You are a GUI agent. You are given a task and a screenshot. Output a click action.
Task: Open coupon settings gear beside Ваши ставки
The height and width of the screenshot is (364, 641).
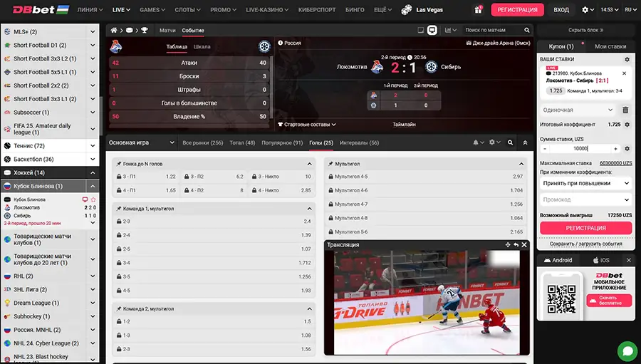tap(627, 59)
